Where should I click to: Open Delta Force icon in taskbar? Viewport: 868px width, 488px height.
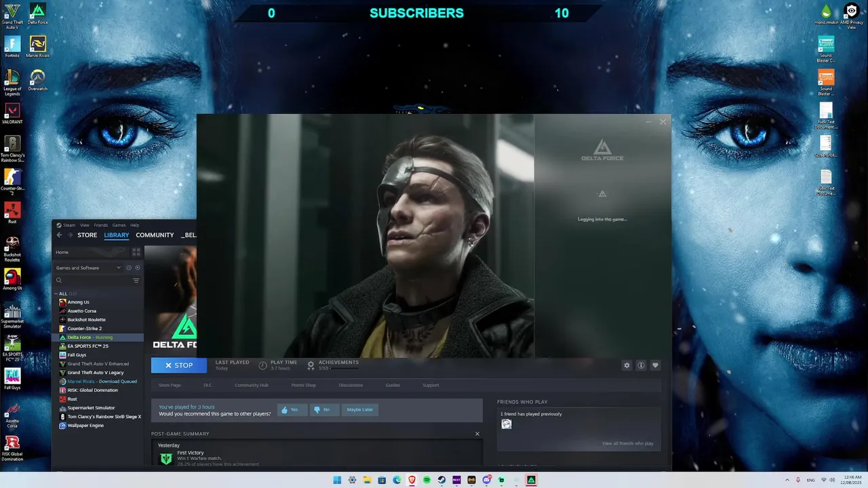click(531, 480)
